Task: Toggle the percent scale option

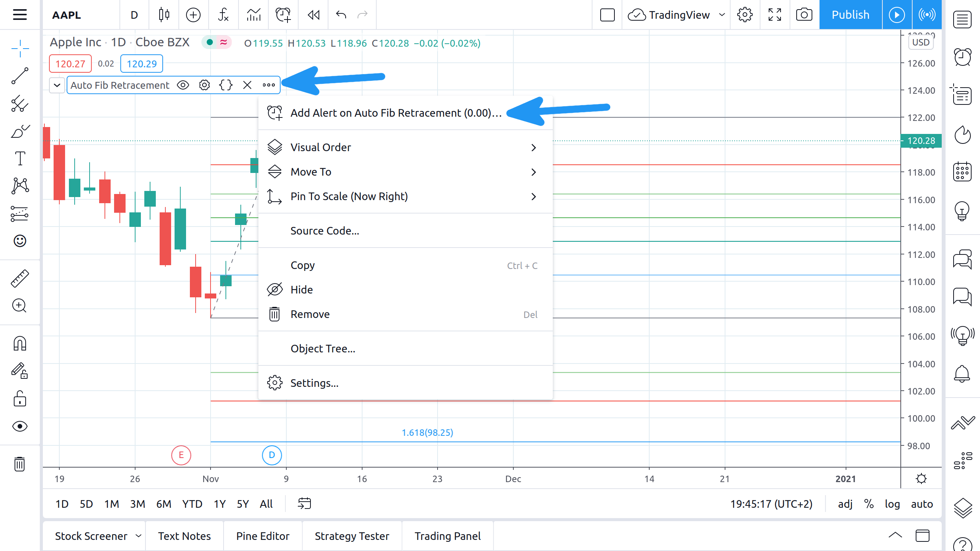Action: [869, 504]
